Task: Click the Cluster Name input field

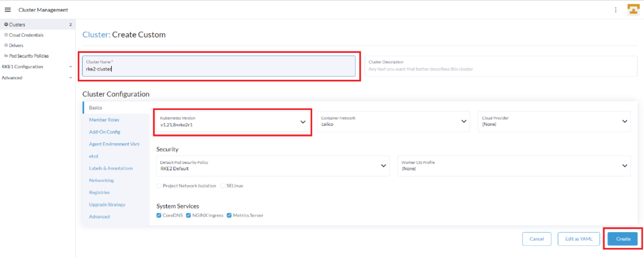Action: point(219,66)
